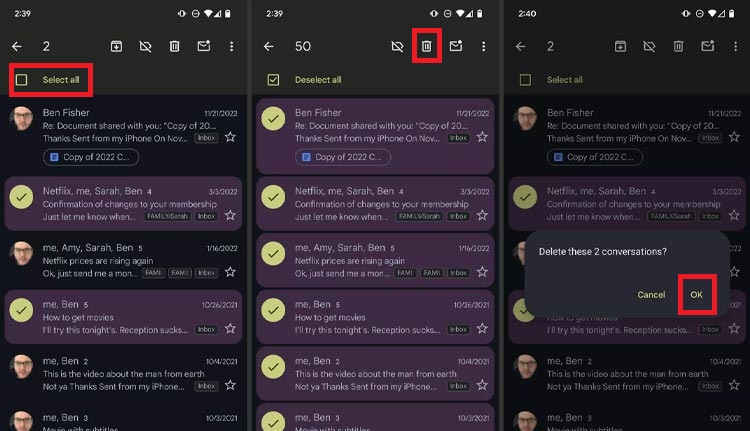Star 'Netflix prices are rising again' in middle screenshot
This screenshot has width=750, height=431.
(x=482, y=272)
